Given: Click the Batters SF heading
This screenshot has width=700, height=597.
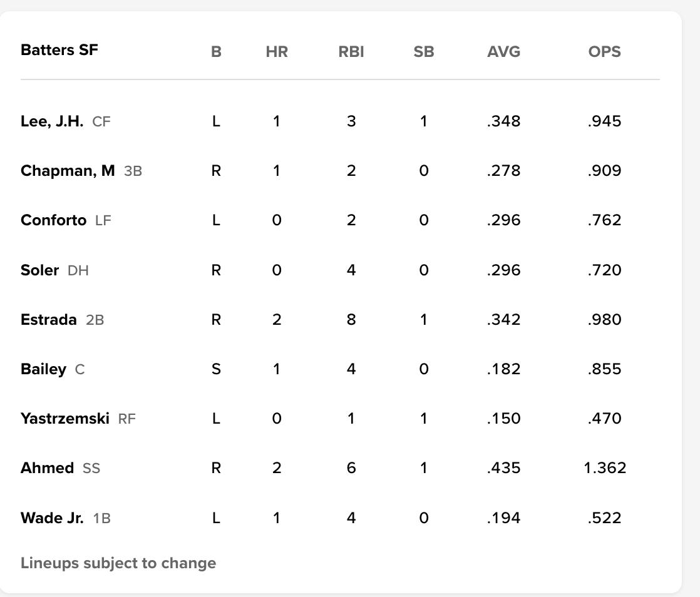Looking at the screenshot, I should pos(59,50).
